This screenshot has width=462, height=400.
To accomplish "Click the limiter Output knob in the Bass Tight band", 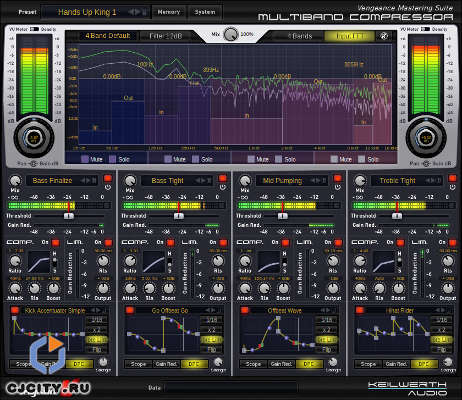I will 218,289.
